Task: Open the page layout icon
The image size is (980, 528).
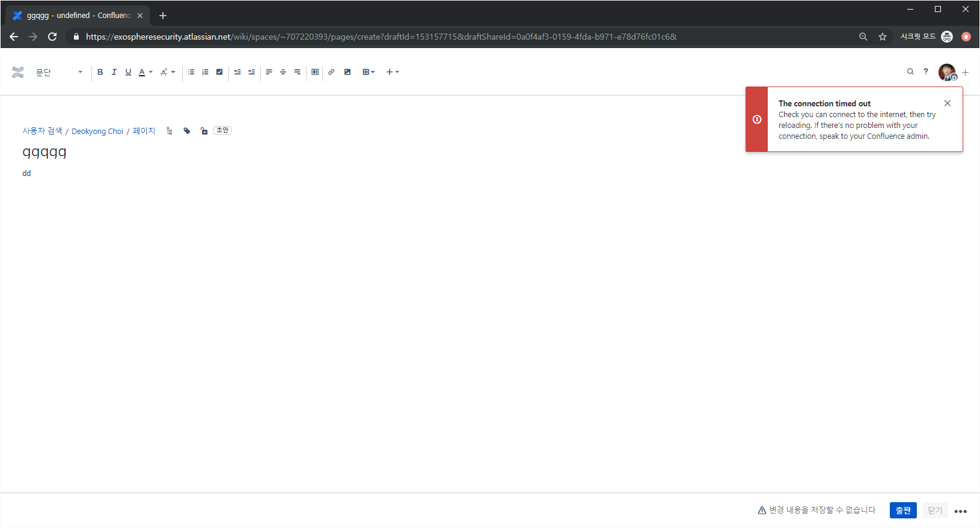Action: (315, 72)
